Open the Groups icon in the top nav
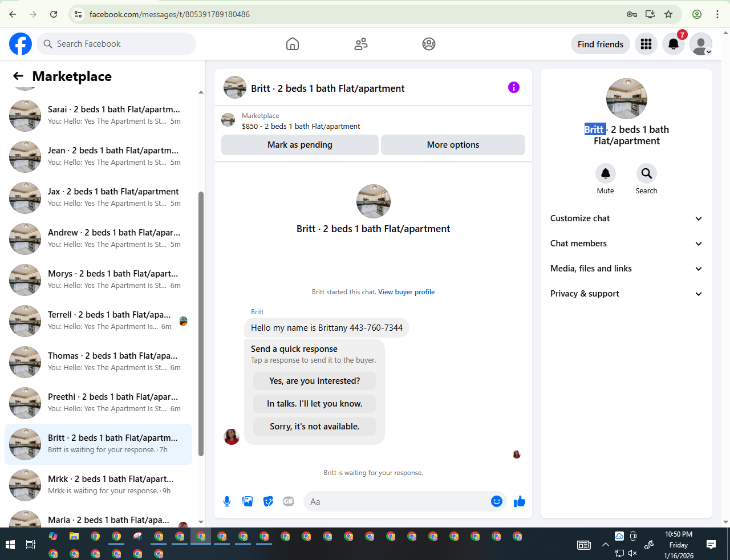Screen dimensions: 730x560 pyautogui.click(x=429, y=44)
